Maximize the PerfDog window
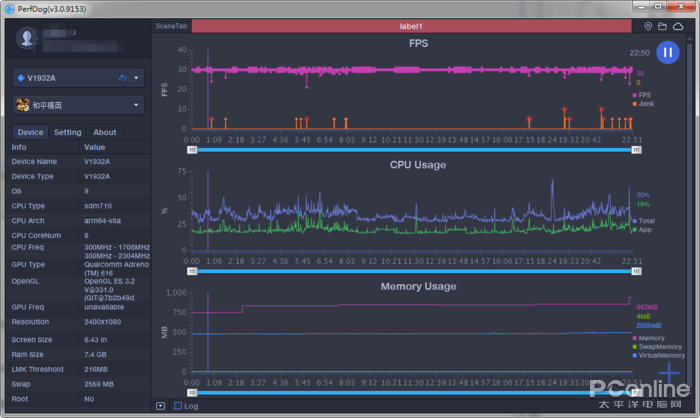This screenshot has height=418, width=700. point(658,6)
